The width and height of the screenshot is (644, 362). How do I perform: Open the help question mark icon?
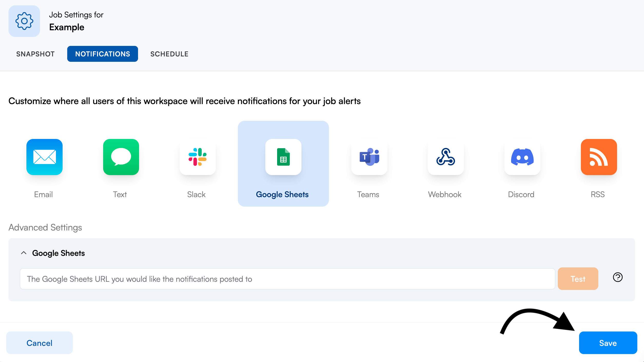click(618, 277)
